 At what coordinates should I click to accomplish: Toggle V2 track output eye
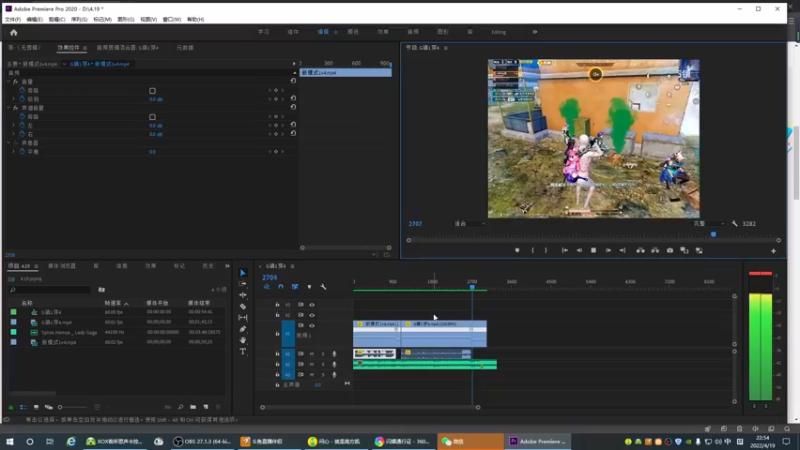(312, 315)
